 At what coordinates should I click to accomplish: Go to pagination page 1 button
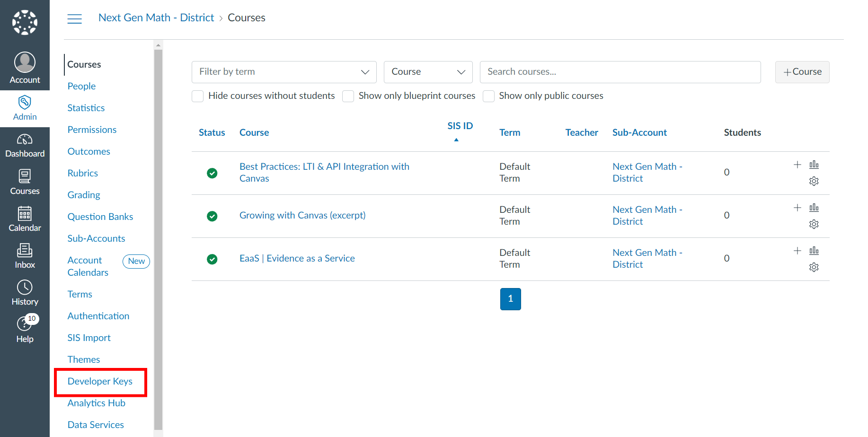pos(511,299)
